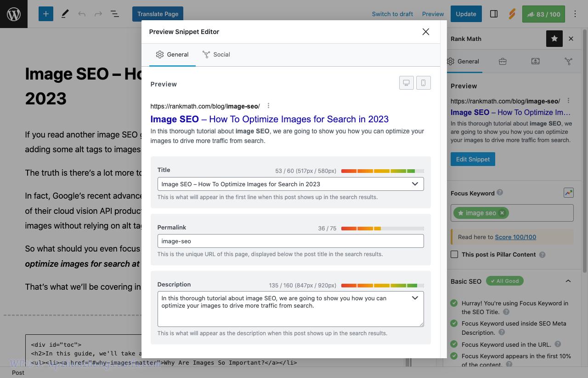
Task: Click the Focus Keyword help icon
Action: [500, 193]
